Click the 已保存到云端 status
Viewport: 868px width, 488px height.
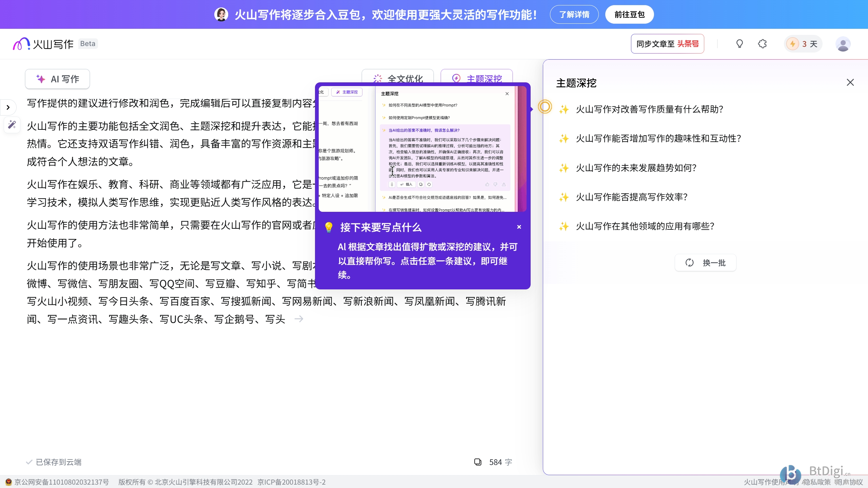[x=54, y=462]
